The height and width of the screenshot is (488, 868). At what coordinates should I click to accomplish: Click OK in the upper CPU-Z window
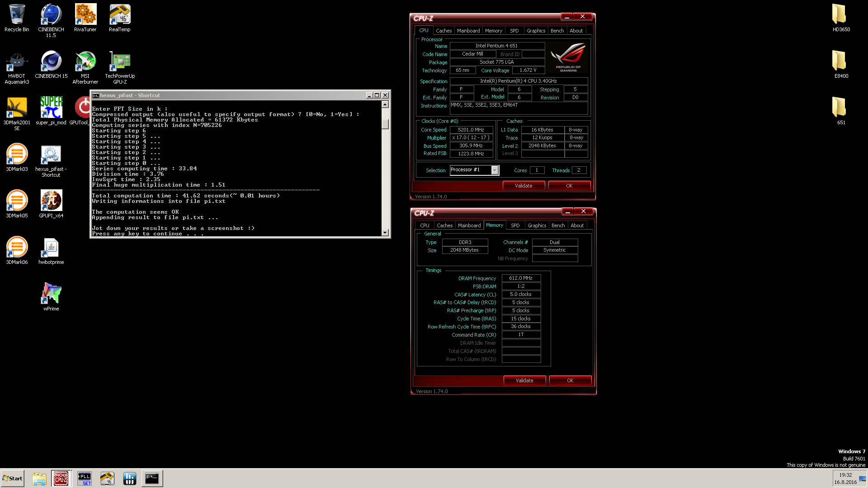coord(569,186)
